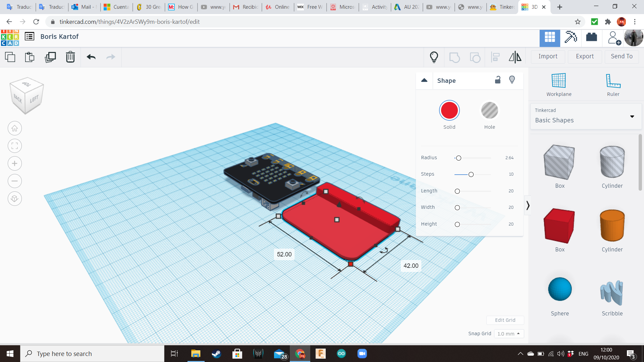
Task: Select the Align tool
Action: [x=495, y=57]
